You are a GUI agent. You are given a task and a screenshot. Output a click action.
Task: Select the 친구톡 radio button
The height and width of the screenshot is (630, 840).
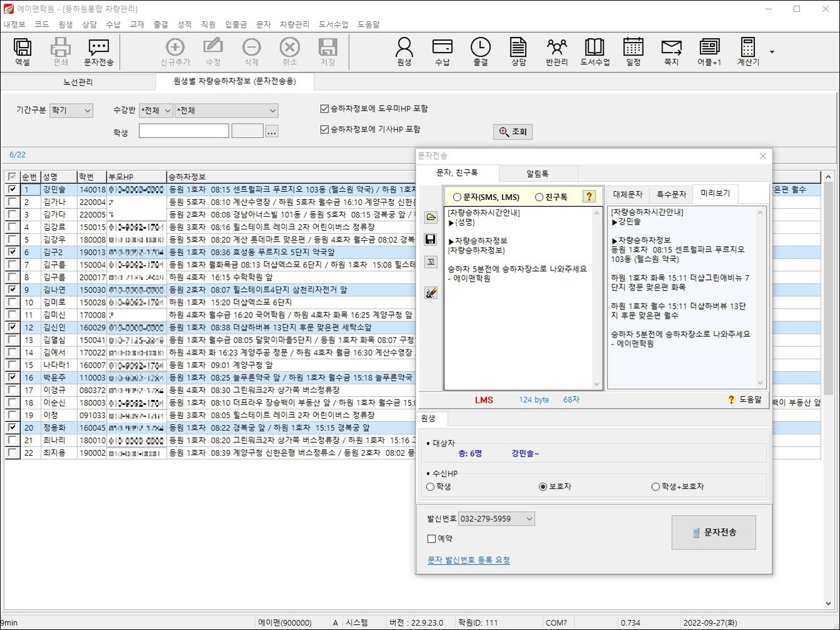539,197
